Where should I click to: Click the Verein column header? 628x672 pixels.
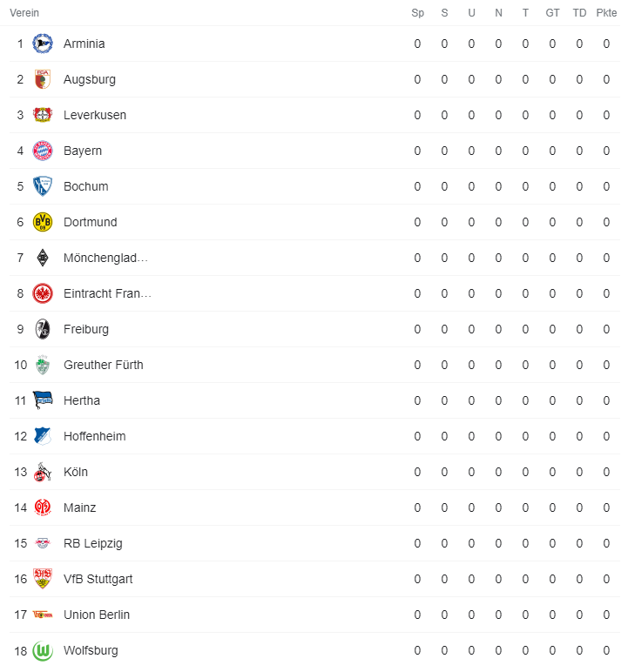point(24,13)
